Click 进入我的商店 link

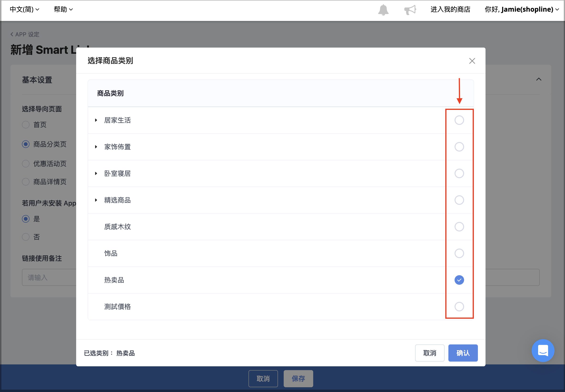[450, 9]
